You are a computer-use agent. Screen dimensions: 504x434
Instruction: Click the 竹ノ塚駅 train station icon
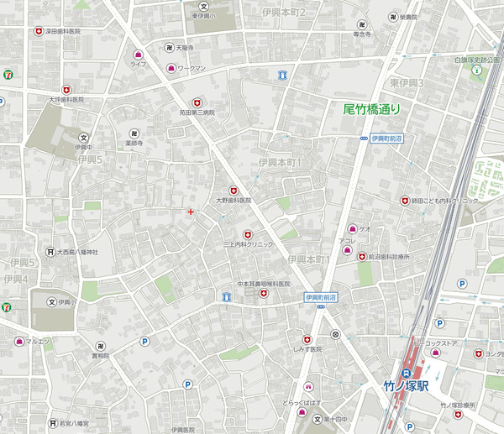[404, 374]
